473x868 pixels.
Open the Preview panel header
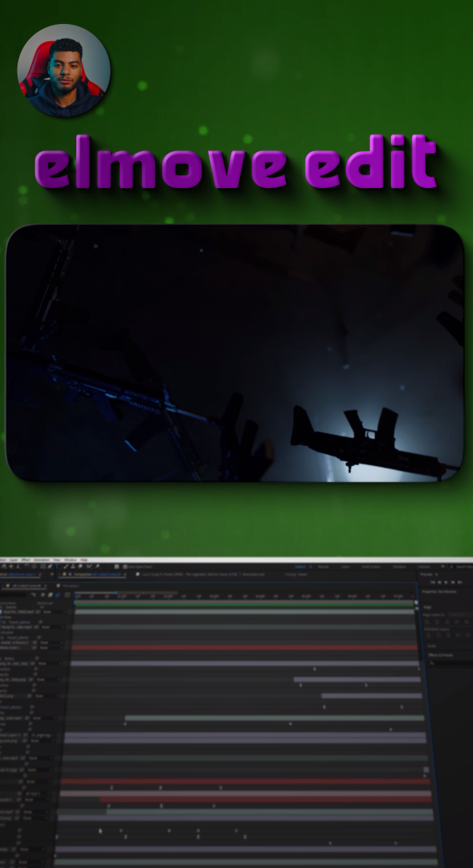(x=426, y=574)
